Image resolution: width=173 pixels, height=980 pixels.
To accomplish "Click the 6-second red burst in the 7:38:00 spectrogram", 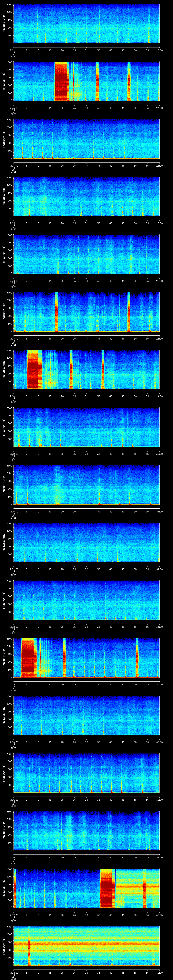I will click(29, 946).
